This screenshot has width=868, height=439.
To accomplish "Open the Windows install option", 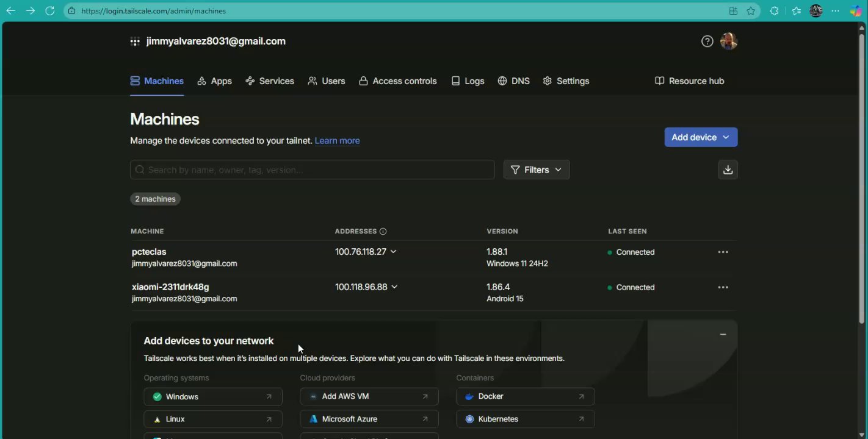I will (213, 396).
